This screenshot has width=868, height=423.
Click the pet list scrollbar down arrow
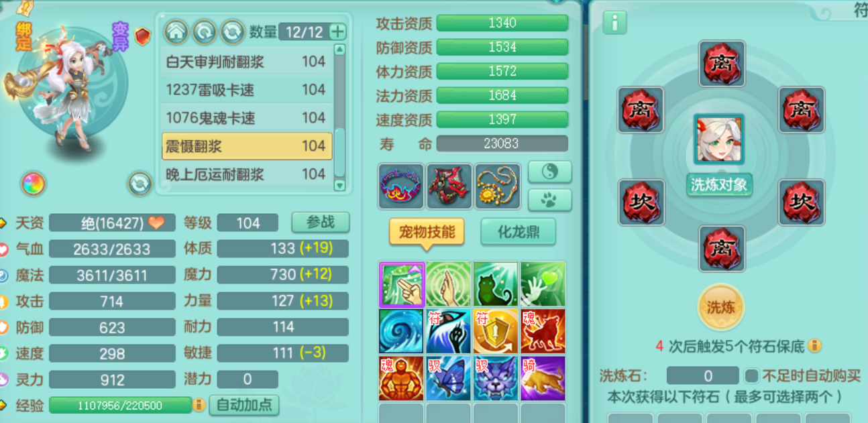coord(339,186)
